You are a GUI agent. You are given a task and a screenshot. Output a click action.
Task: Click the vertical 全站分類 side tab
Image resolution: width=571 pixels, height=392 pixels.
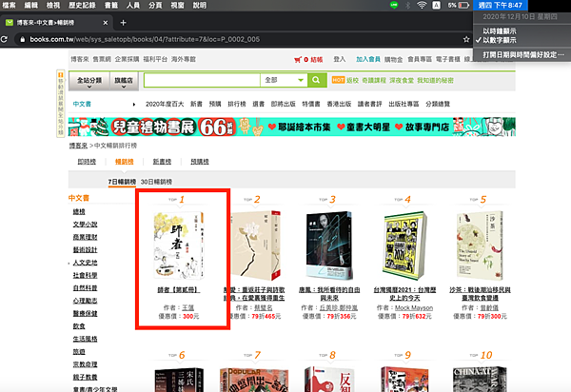[x=61, y=104]
